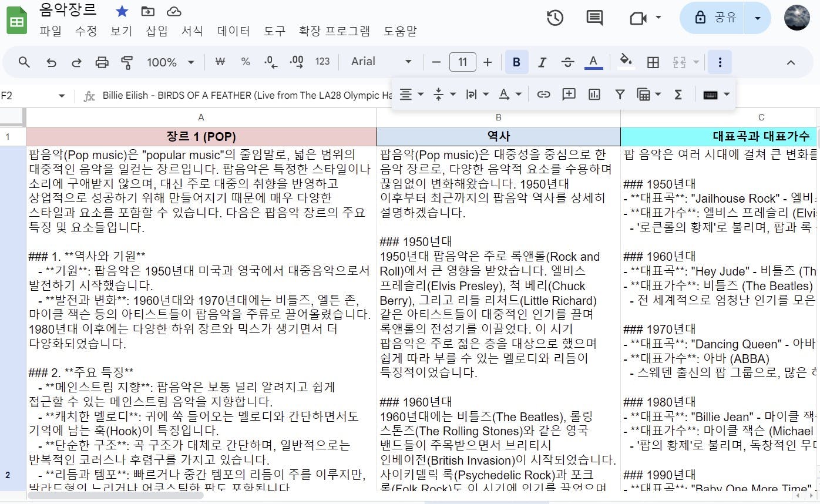The height and width of the screenshot is (504, 820).
Task: Open version history clock icon
Action: pyautogui.click(x=555, y=18)
